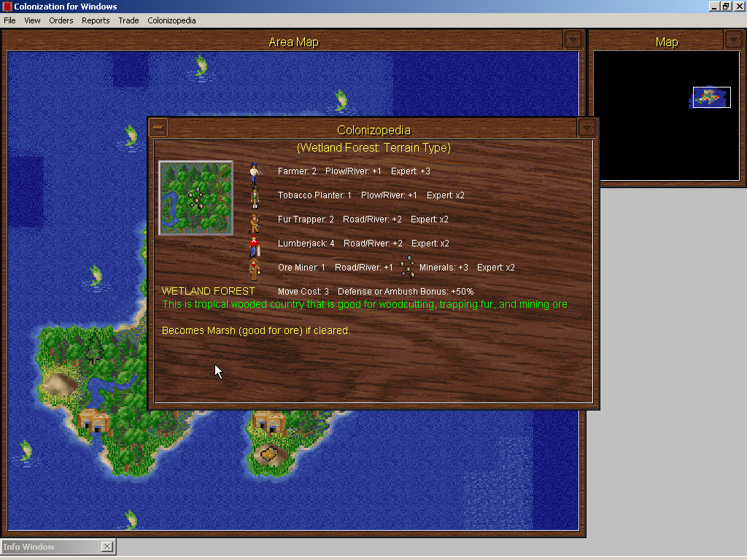Open the Reports menu
Viewport: 747px width, 560px height.
96,20
